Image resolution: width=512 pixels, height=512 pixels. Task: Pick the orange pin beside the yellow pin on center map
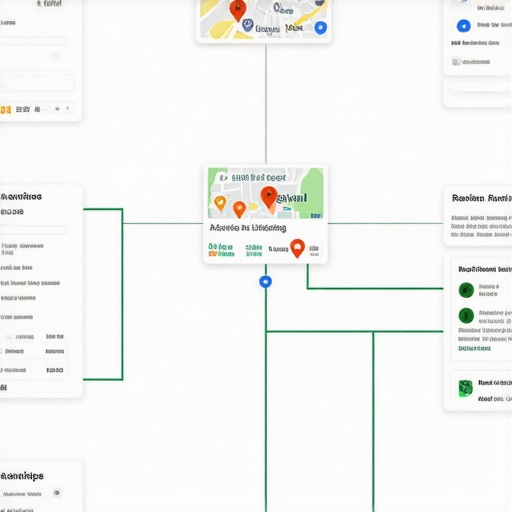[239, 209]
